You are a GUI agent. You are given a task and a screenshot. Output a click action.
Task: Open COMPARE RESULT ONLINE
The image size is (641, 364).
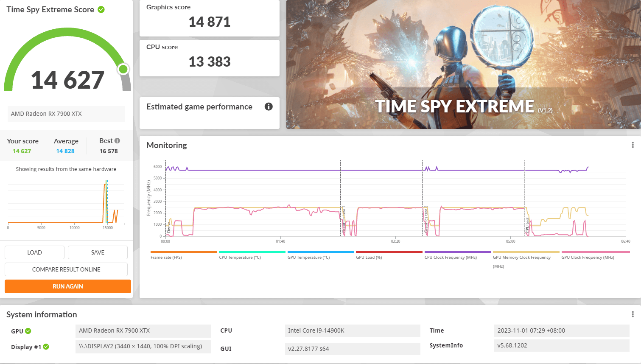(x=66, y=269)
